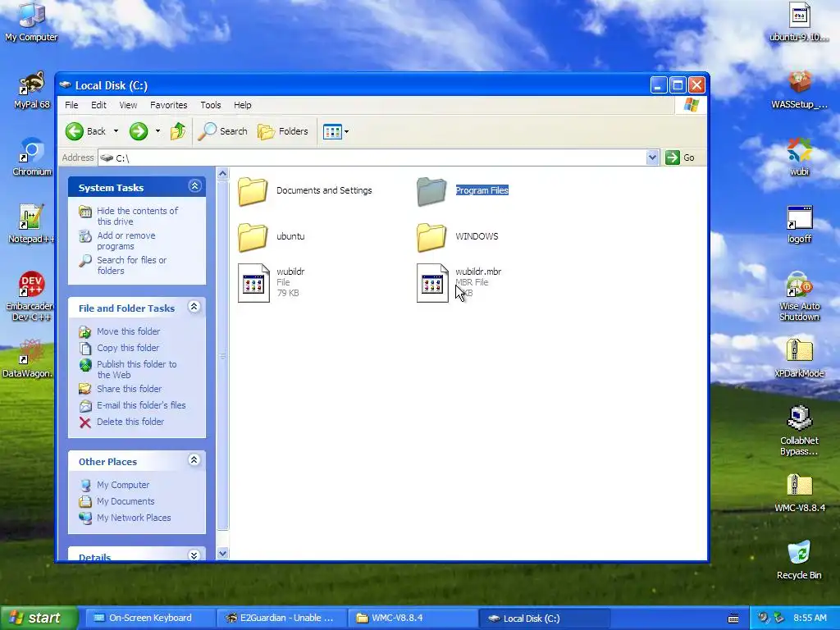Go up one folder level icon
840x630 pixels.
pos(178,131)
